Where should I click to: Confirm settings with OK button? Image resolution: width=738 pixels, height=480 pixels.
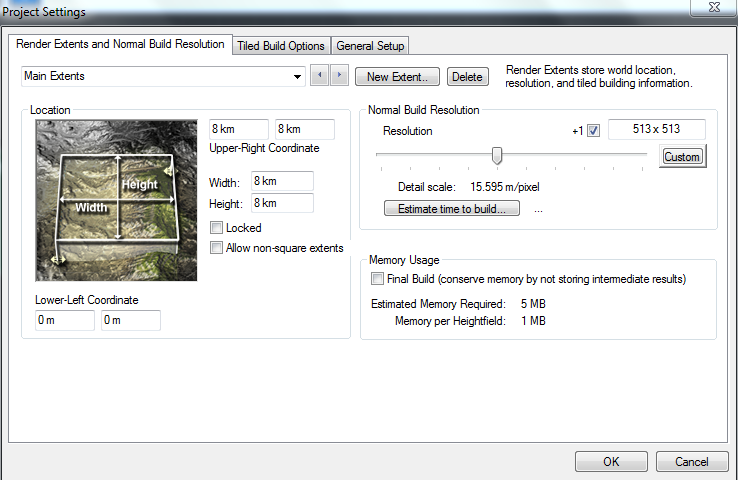pyautogui.click(x=611, y=462)
